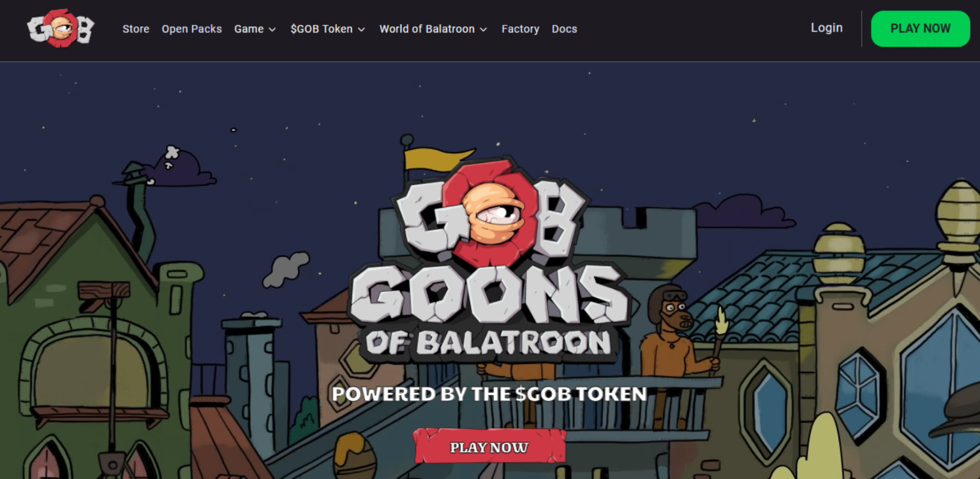Click the red PLAY NOW banner button
980x479 pixels.
(489, 446)
